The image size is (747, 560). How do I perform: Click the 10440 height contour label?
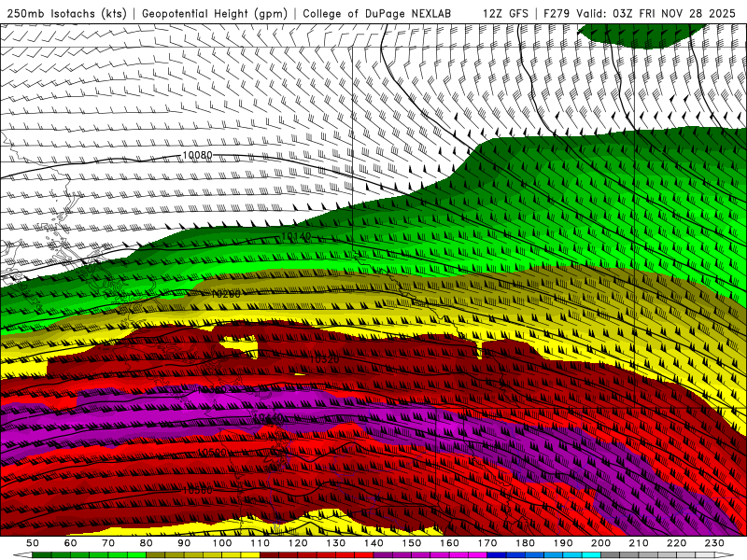pos(268,417)
